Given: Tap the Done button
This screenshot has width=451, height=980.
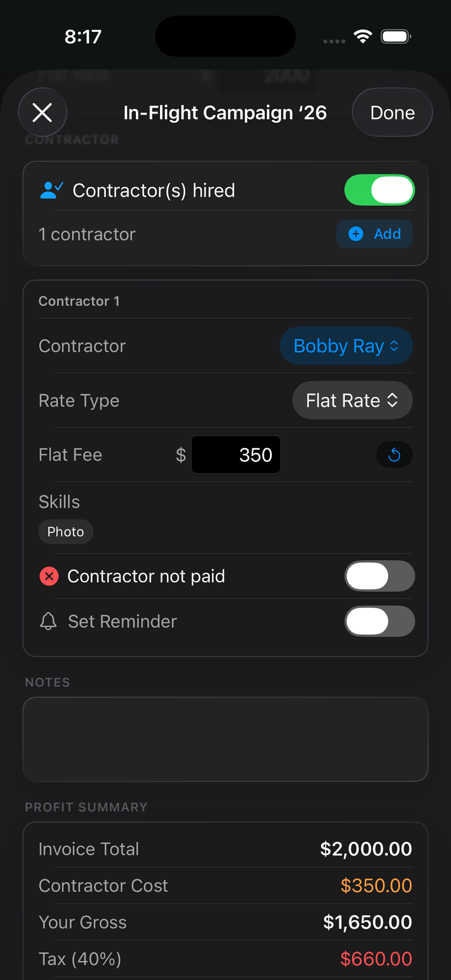Looking at the screenshot, I should (392, 112).
